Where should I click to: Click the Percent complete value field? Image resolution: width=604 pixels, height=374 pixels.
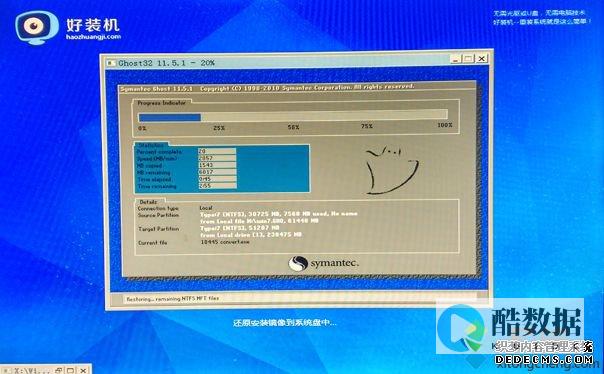(x=217, y=151)
